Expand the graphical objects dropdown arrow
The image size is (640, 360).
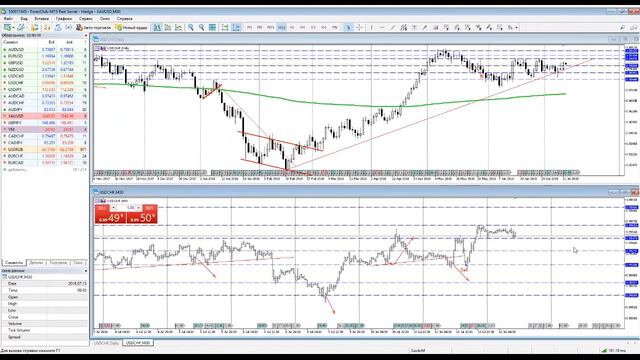coord(516,28)
